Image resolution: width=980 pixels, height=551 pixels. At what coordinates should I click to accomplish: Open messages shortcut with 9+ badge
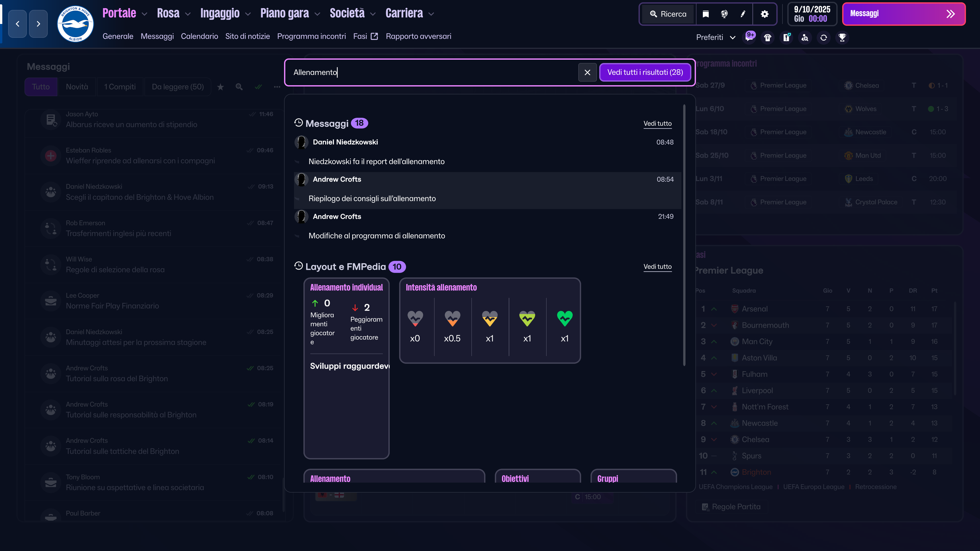pos(749,37)
